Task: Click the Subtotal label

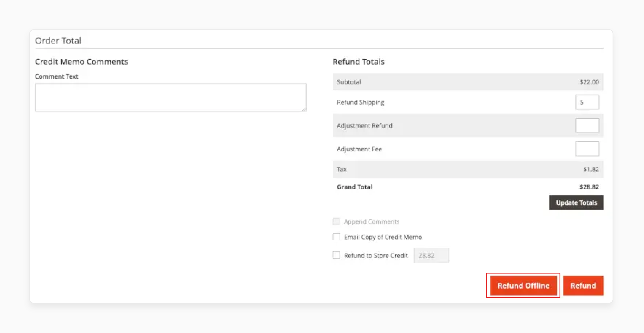Action: (x=349, y=82)
